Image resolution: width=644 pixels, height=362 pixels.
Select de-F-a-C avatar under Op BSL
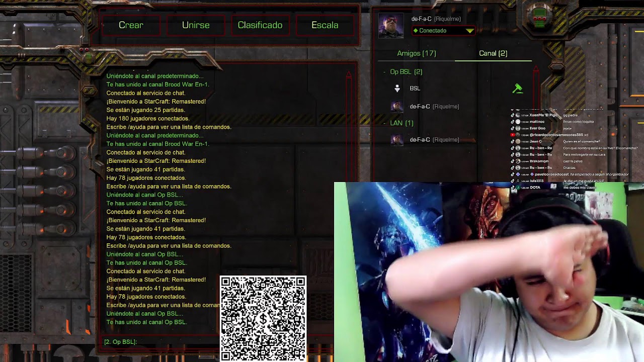coord(397,106)
